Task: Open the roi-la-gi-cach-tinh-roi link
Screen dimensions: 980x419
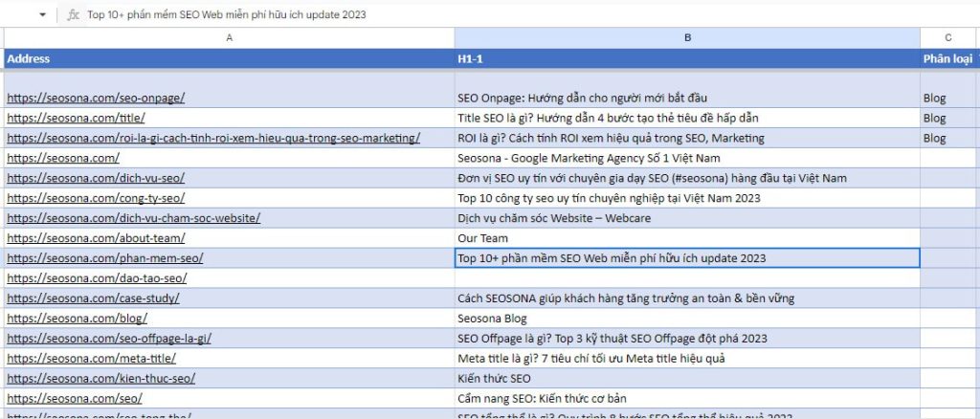Action: 213,138
